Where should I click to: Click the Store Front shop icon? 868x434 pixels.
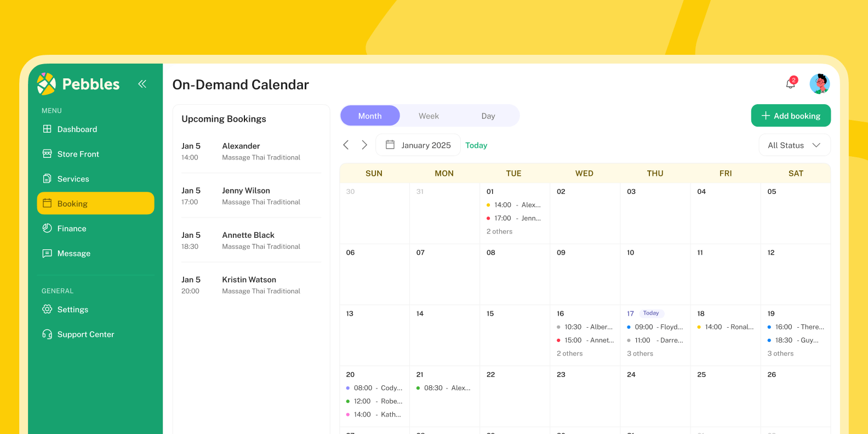tap(47, 153)
